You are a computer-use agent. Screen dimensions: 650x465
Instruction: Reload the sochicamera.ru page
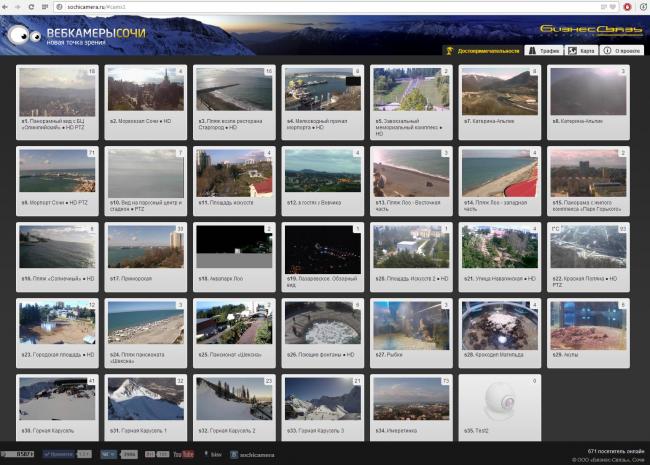(x=31, y=7)
